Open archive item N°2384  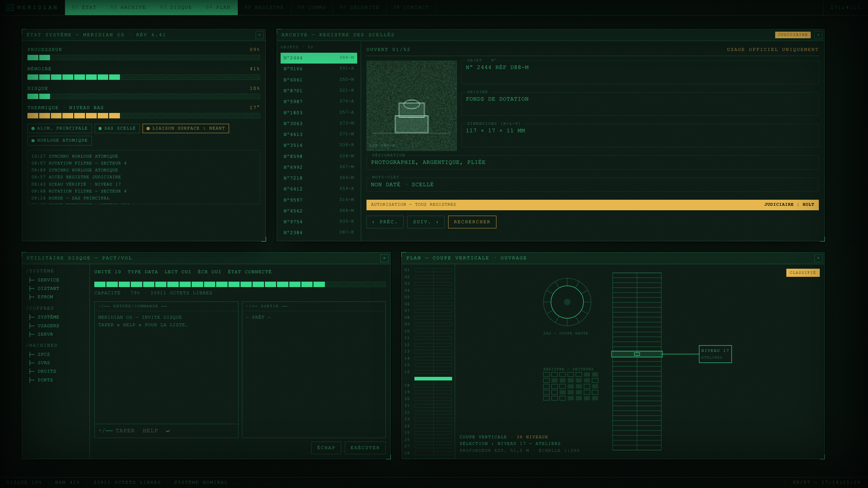[319, 233]
